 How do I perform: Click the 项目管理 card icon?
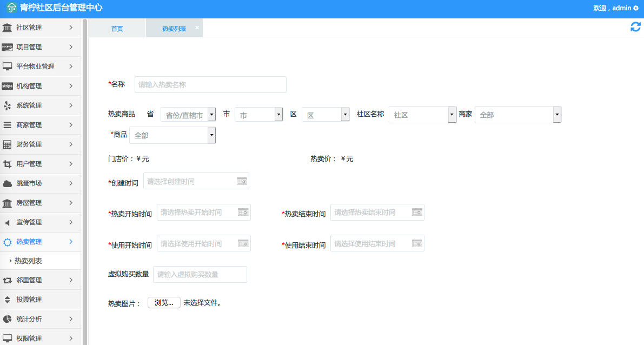[7, 47]
